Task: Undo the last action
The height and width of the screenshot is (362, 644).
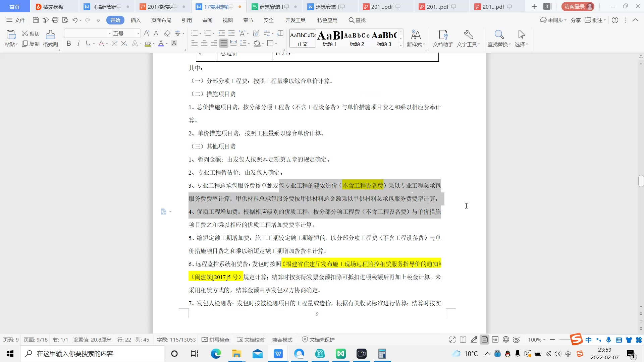Action: tap(75, 20)
